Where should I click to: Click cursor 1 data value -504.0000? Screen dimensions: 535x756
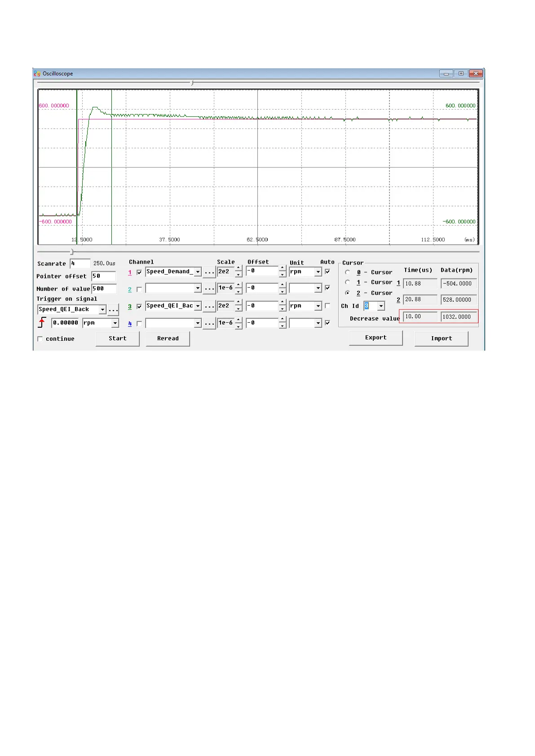(x=459, y=284)
